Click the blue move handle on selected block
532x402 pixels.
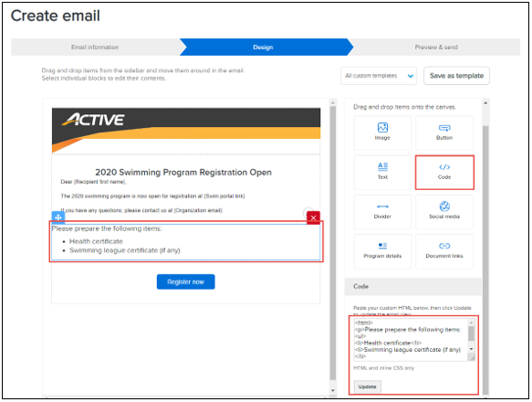[x=58, y=217]
